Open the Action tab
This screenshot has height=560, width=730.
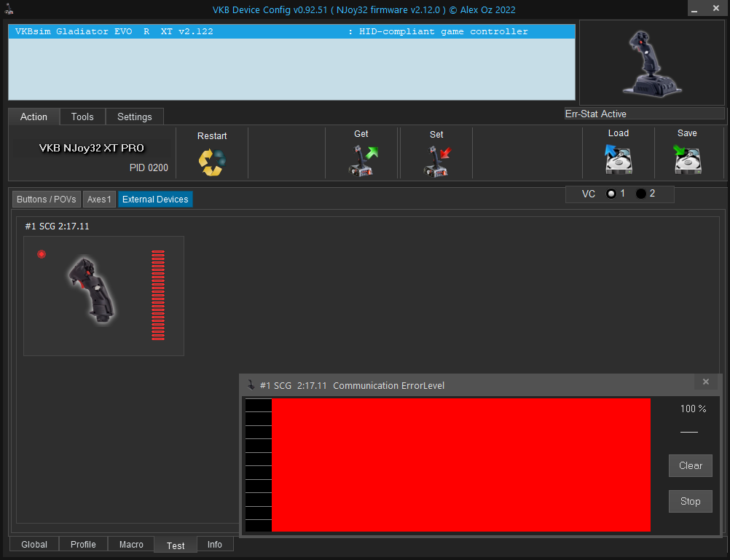34,117
